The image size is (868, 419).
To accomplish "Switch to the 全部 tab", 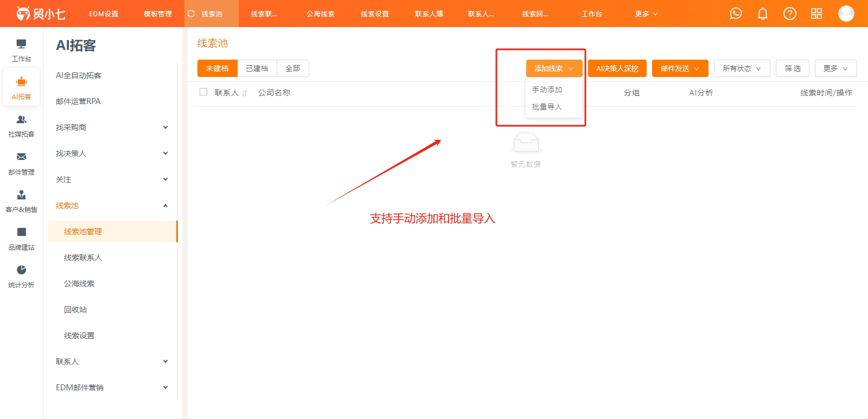I will coord(293,68).
